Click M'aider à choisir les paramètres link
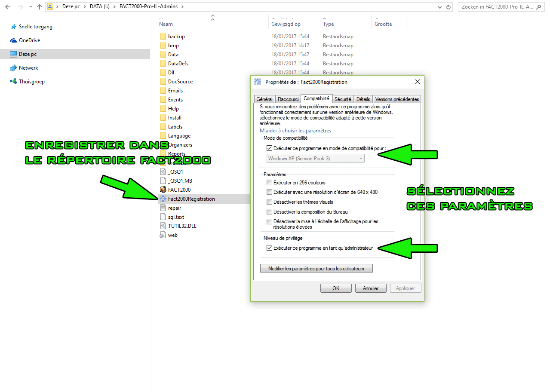Viewport: 550px width, 392px height. coord(295,131)
